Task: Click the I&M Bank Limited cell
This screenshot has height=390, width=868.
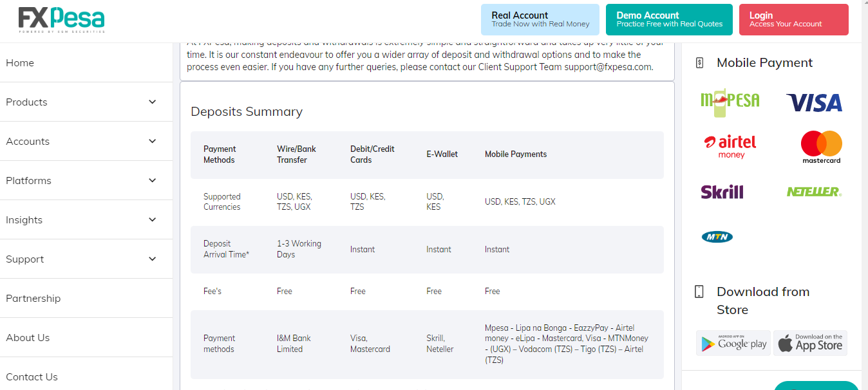Action: coord(294,344)
